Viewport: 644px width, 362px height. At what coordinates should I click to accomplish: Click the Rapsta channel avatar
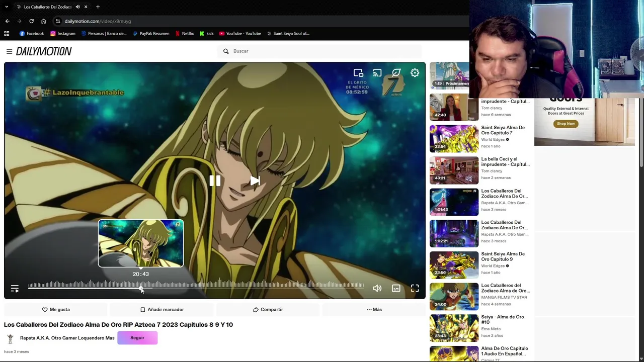[x=10, y=338]
